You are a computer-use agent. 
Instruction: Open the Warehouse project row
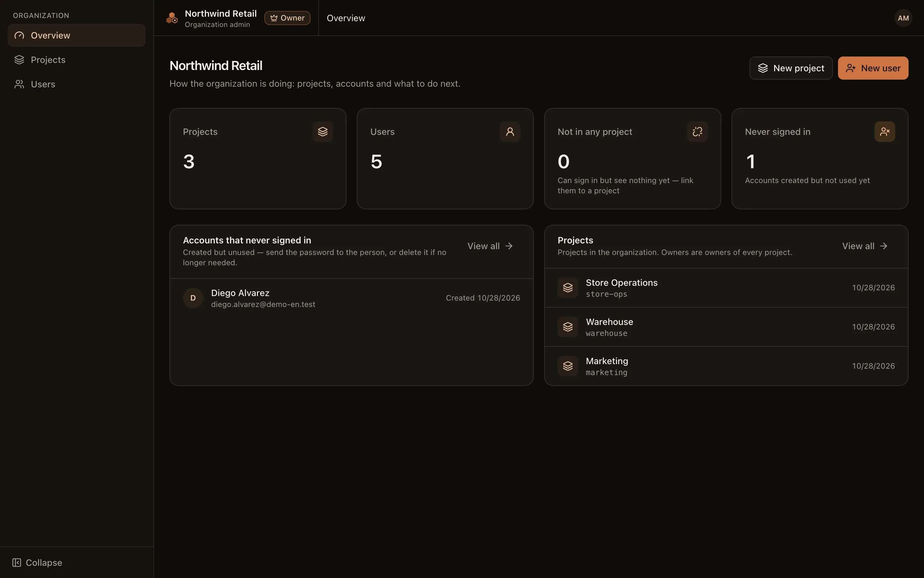[726, 327]
